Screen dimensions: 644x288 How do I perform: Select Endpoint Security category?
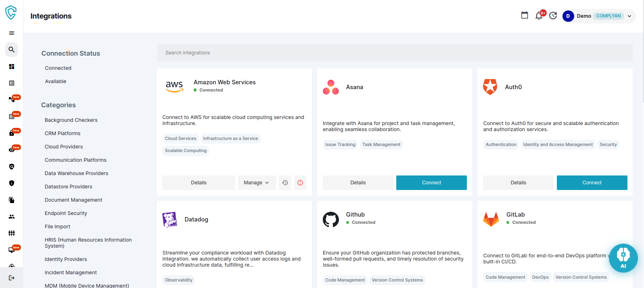pos(66,213)
